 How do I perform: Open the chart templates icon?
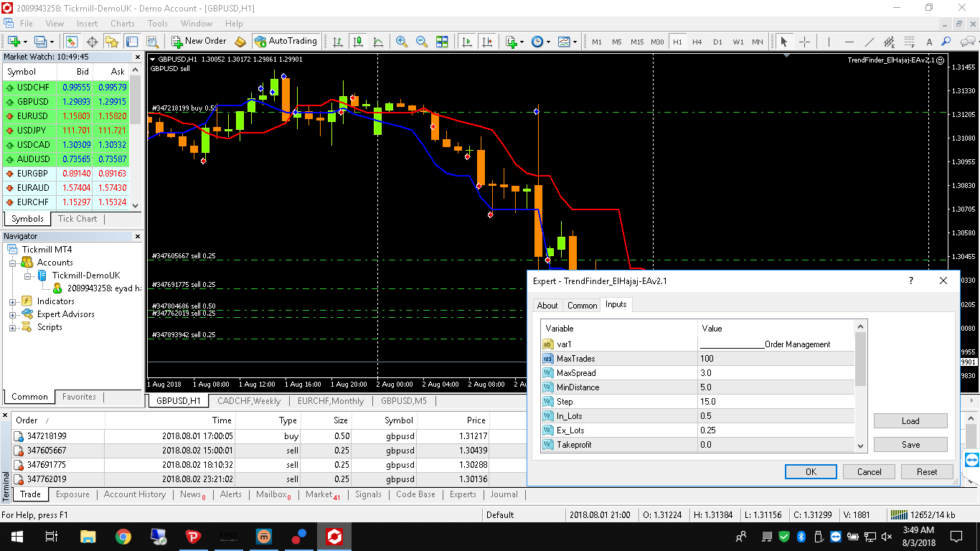(564, 42)
